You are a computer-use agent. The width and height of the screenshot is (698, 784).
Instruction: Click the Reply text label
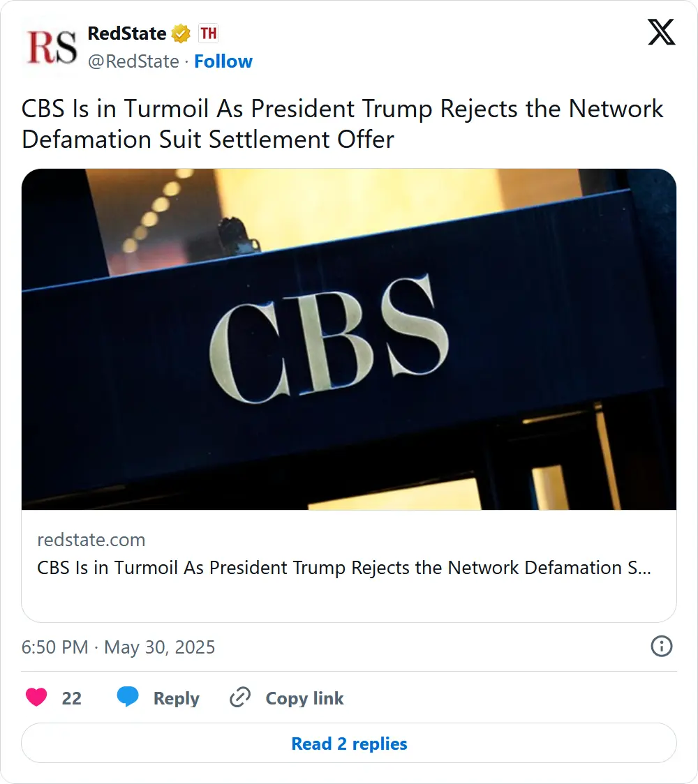176,698
